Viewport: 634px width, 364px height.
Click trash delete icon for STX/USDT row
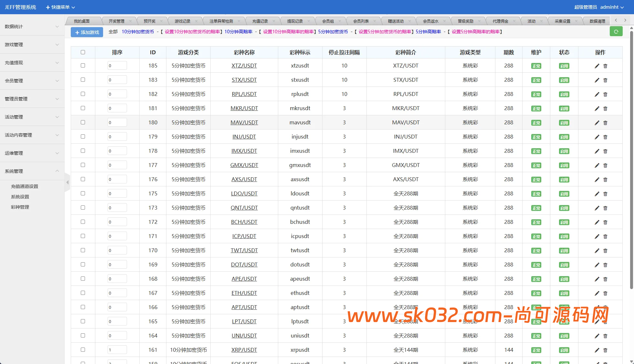[x=605, y=80]
